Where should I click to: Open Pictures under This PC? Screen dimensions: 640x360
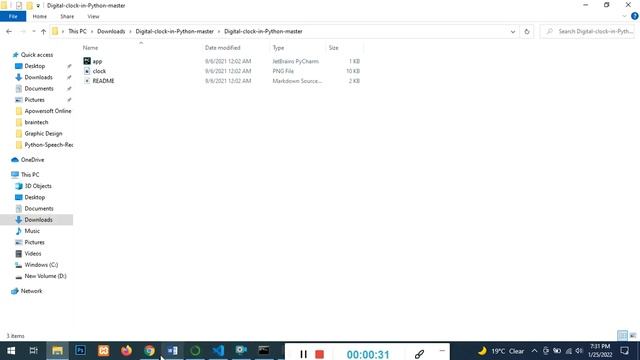tap(34, 242)
